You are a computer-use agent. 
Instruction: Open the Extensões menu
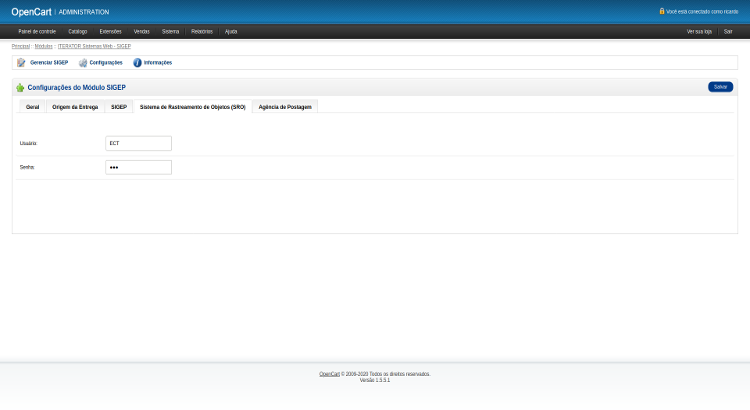click(110, 32)
